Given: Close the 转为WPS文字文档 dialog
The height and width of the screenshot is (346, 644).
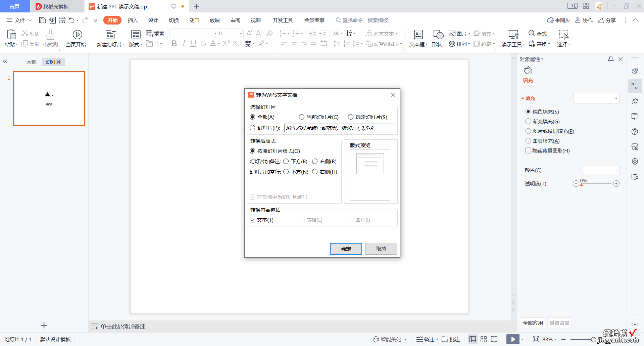Looking at the screenshot, I should coord(393,95).
